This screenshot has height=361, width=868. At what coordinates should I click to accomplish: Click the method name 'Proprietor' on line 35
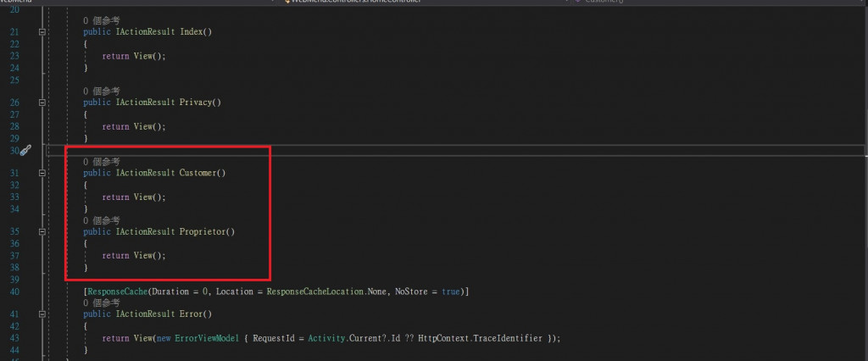(203, 232)
